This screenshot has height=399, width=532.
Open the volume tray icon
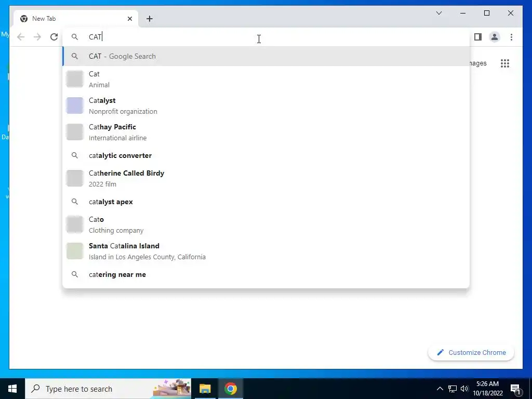point(464,389)
